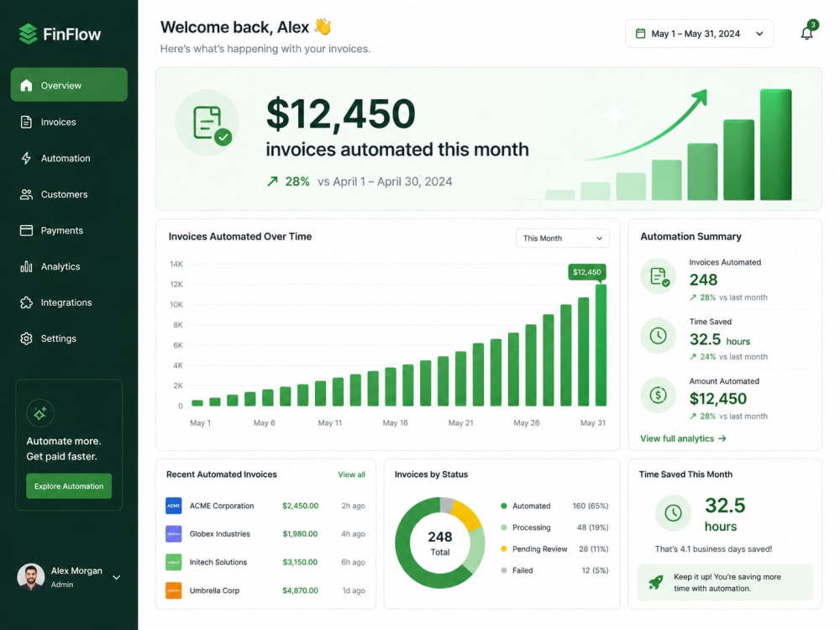Open the Payments menu item
This screenshot has height=630, width=840.
pos(69,230)
